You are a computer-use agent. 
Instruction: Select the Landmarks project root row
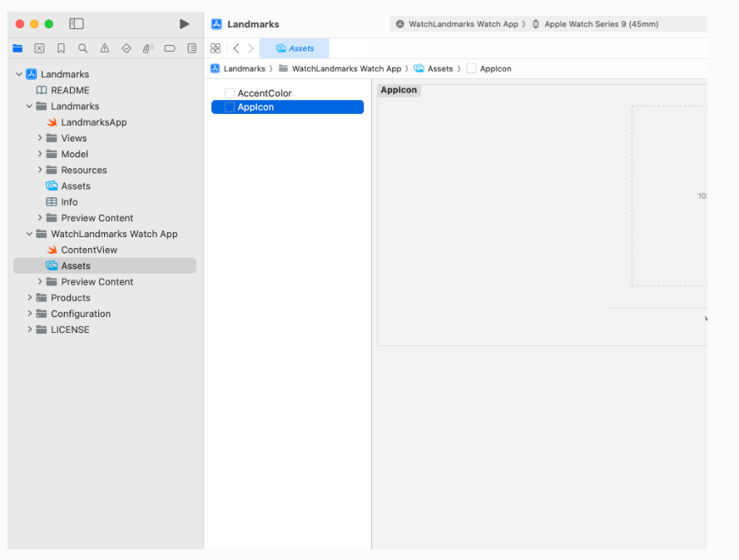105,74
